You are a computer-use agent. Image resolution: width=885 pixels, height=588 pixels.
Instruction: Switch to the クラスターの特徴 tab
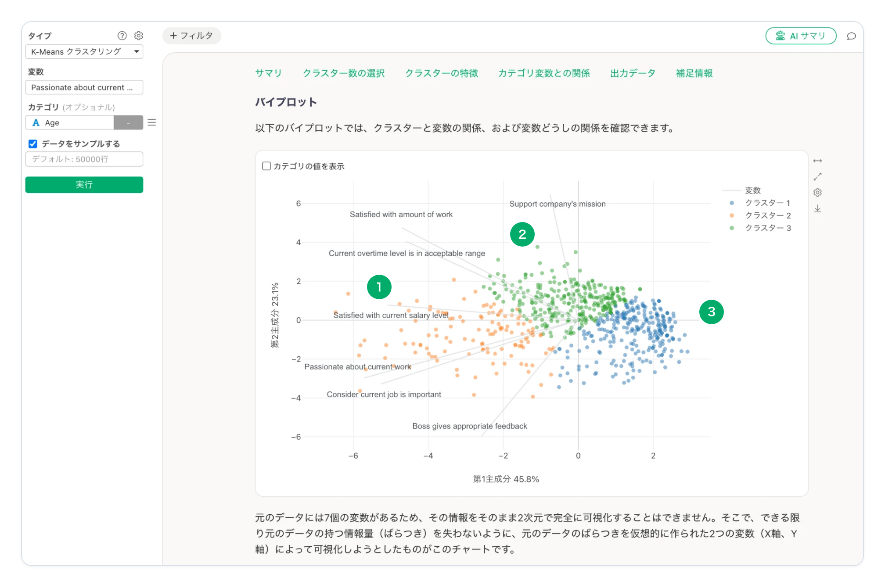[x=442, y=73]
